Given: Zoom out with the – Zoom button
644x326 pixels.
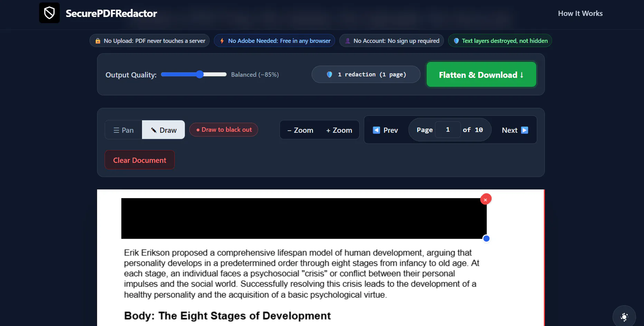Looking at the screenshot, I should 300,130.
